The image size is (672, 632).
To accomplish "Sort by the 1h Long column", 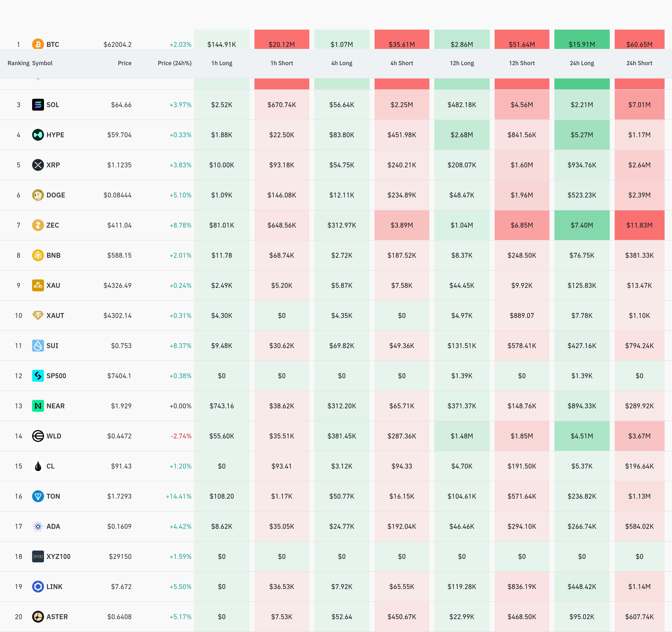I will [x=222, y=63].
